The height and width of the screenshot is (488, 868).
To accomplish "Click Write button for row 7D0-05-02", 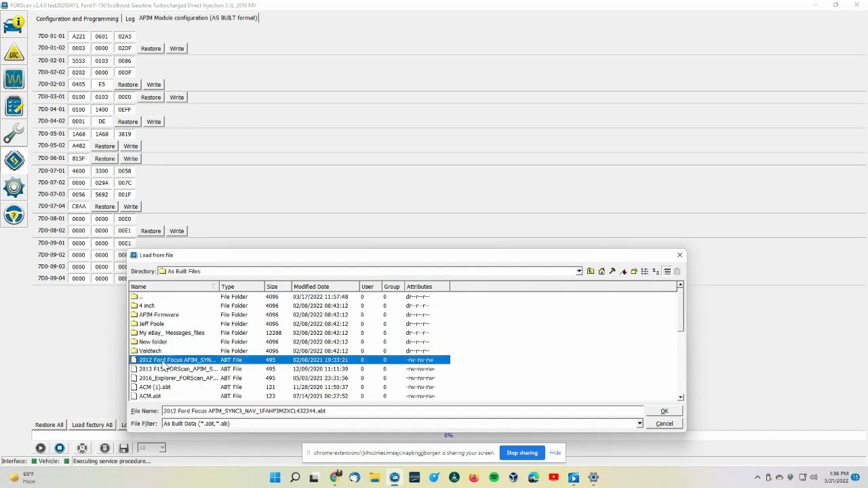I will pos(130,146).
